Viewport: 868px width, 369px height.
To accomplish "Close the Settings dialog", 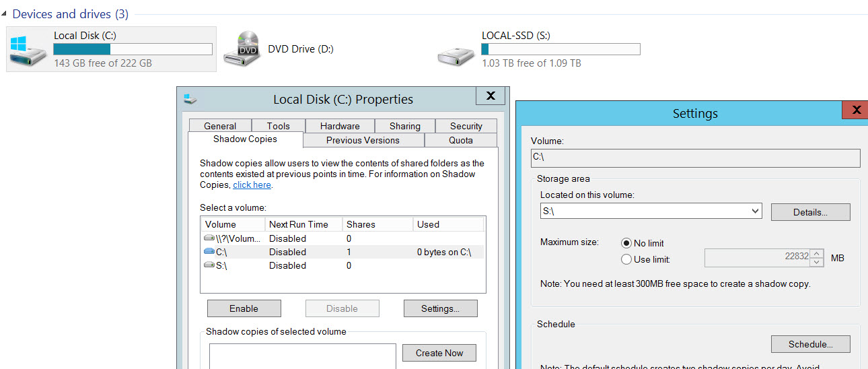I will tap(856, 110).
